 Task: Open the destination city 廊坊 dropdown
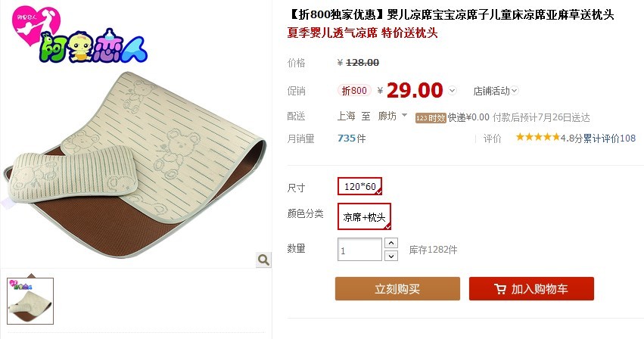click(393, 116)
